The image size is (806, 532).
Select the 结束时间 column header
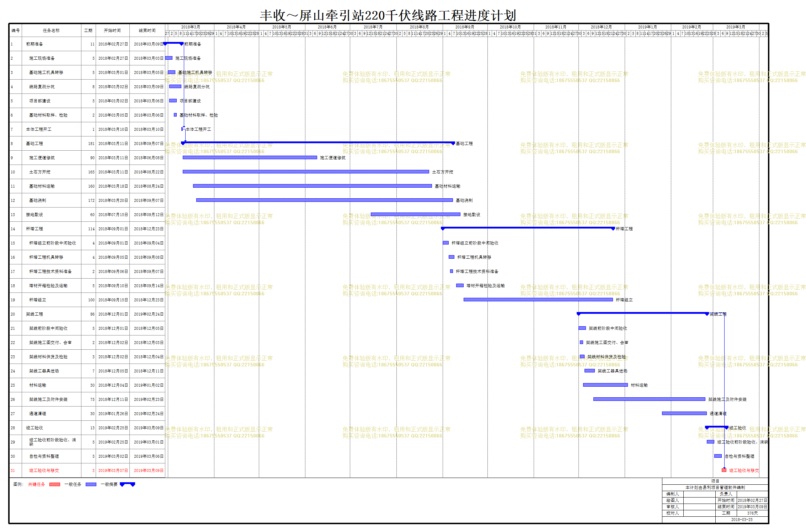[147, 31]
